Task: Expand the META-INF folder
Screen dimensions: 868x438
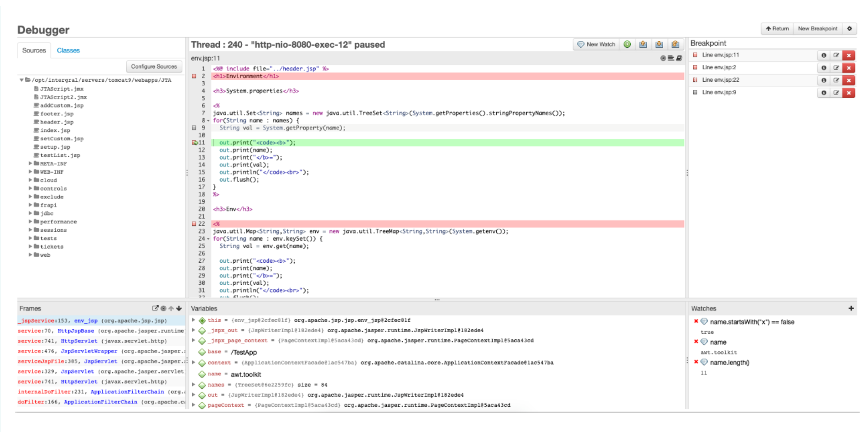Action: tap(30, 163)
